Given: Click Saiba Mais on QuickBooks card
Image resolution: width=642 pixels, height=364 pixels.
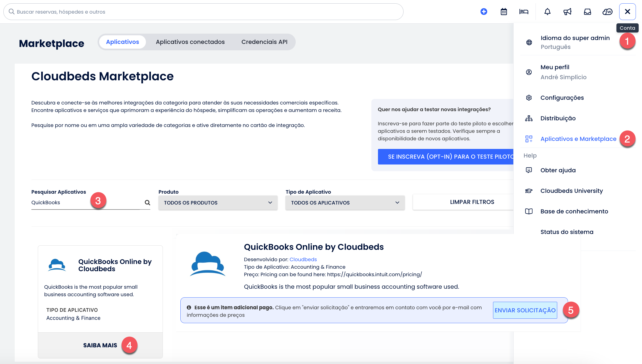Looking at the screenshot, I should tap(100, 345).
